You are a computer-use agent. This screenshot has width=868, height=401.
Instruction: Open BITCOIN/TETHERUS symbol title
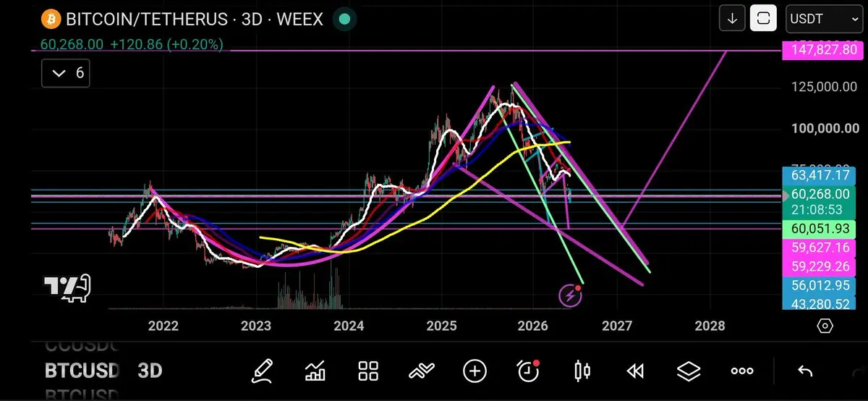click(195, 19)
